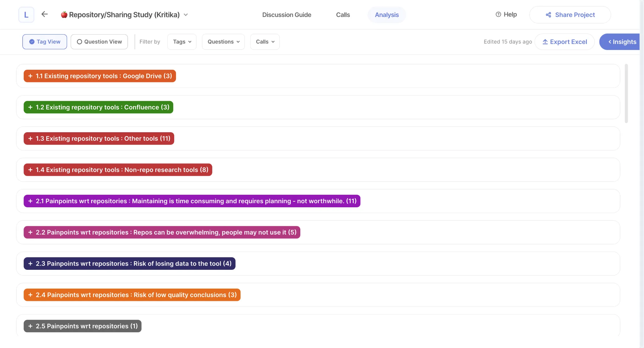This screenshot has height=348, width=644.
Task: Click the Filter by label
Action: [150, 42]
